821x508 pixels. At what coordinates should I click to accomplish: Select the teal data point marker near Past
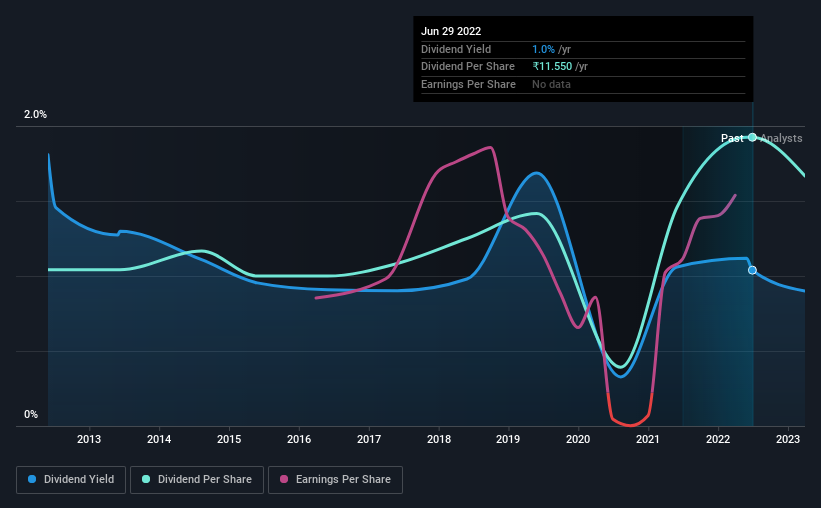click(752, 137)
